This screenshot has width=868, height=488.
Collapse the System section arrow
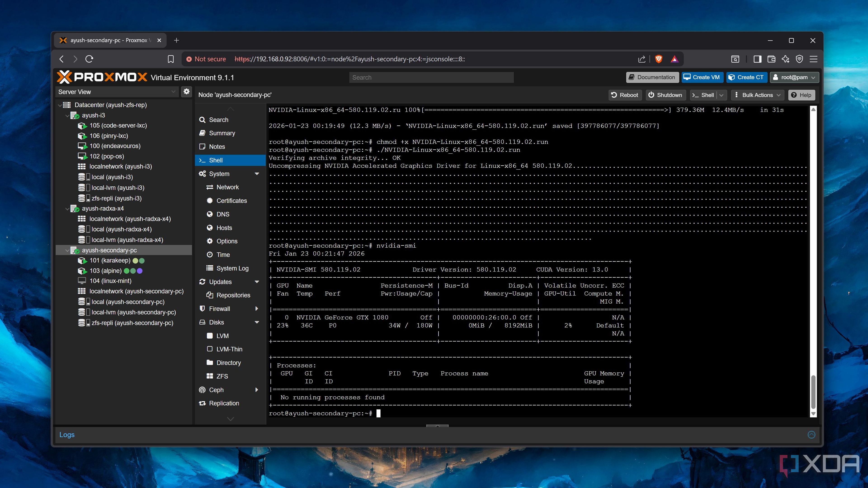coord(257,174)
